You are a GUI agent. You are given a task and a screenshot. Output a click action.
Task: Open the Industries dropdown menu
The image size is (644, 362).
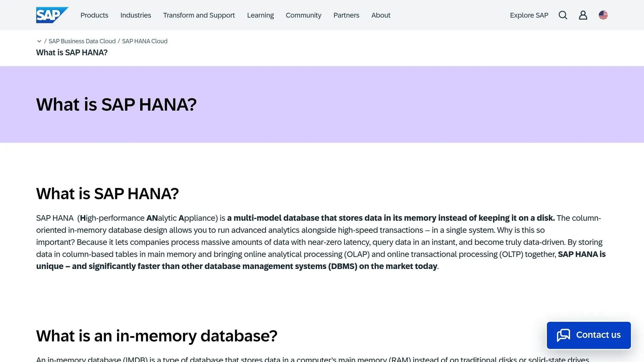point(136,15)
